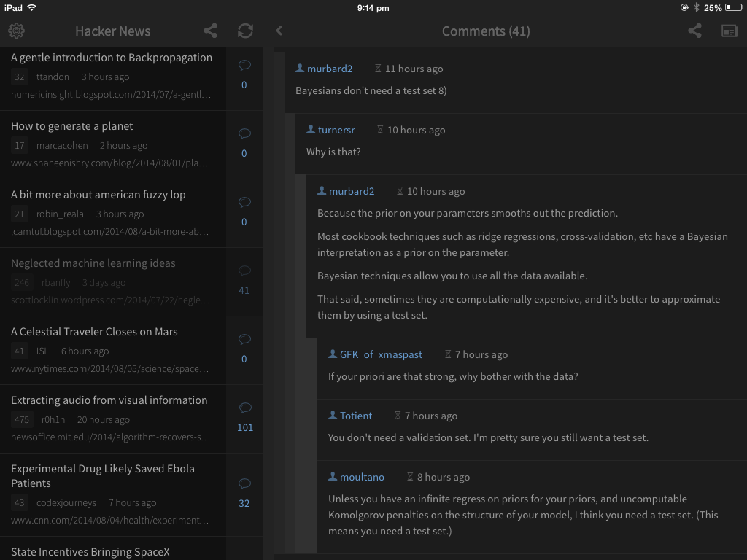This screenshot has width=747, height=560.
Task: Tap comment text Why is that?
Action: [x=333, y=152]
